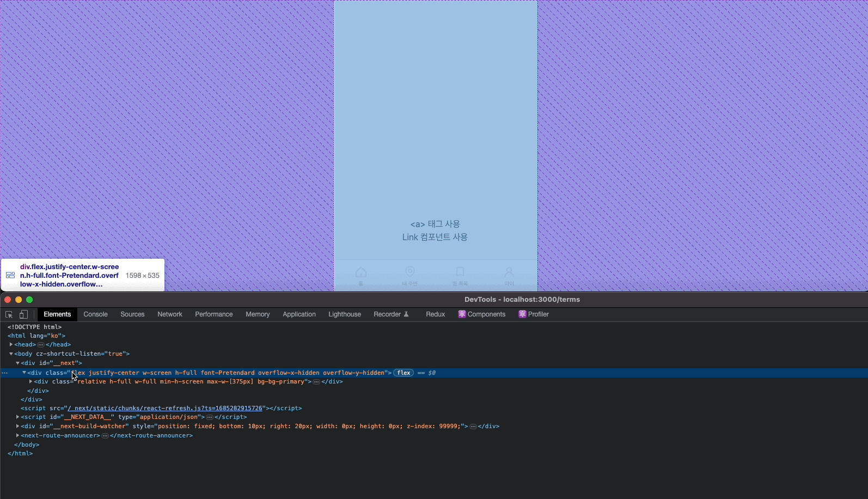Select the <!DOCTYPE html> line
This screenshot has height=499, width=868.
coord(34,327)
